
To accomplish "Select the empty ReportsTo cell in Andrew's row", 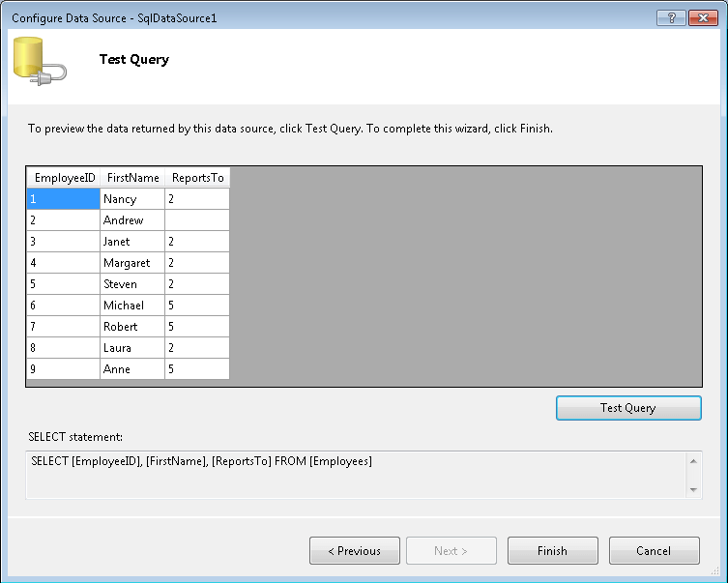I will [197, 220].
